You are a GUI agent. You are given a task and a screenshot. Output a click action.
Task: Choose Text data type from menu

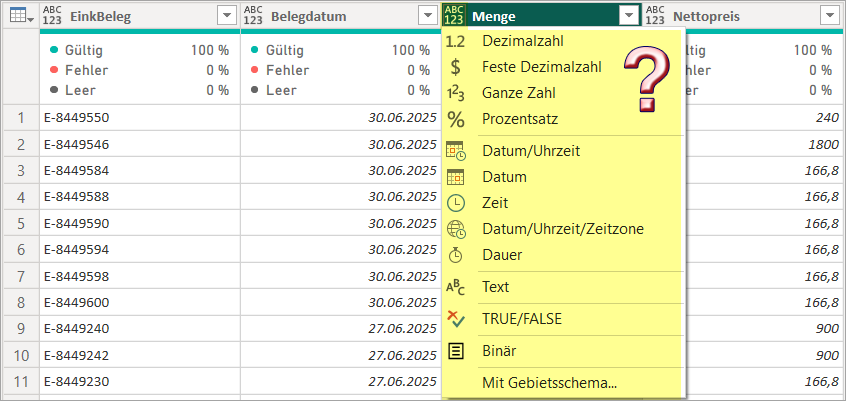(496, 287)
